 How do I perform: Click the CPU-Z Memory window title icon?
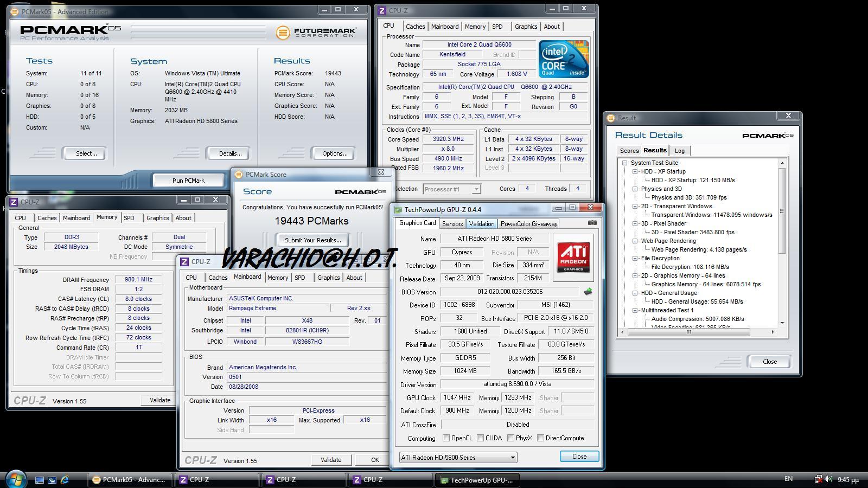click(14, 202)
